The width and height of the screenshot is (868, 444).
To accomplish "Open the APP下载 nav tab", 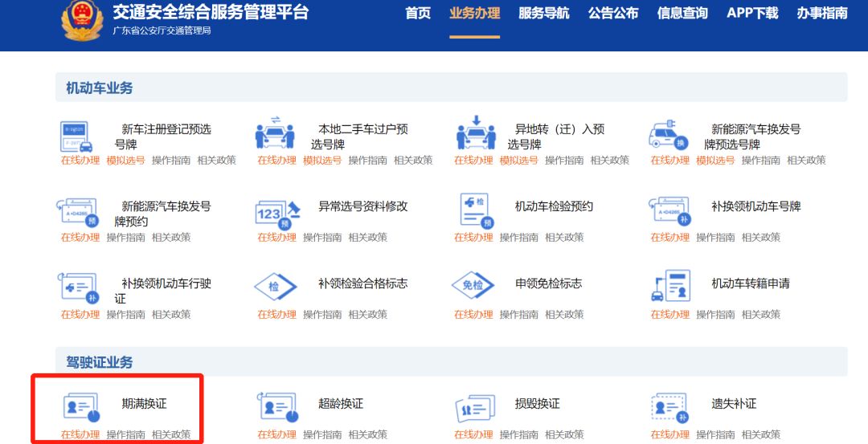I will click(752, 14).
